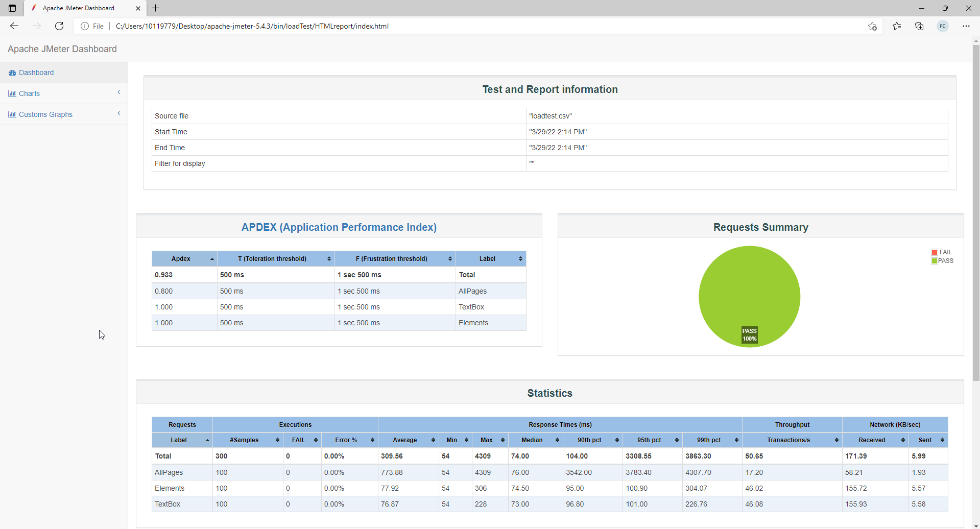Sort Statistics by Min column

455,440
